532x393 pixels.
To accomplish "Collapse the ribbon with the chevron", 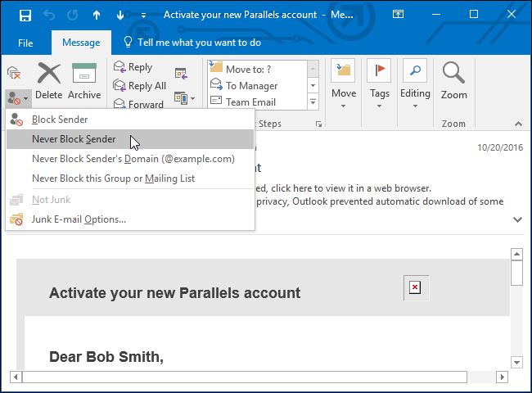I will tap(518, 124).
